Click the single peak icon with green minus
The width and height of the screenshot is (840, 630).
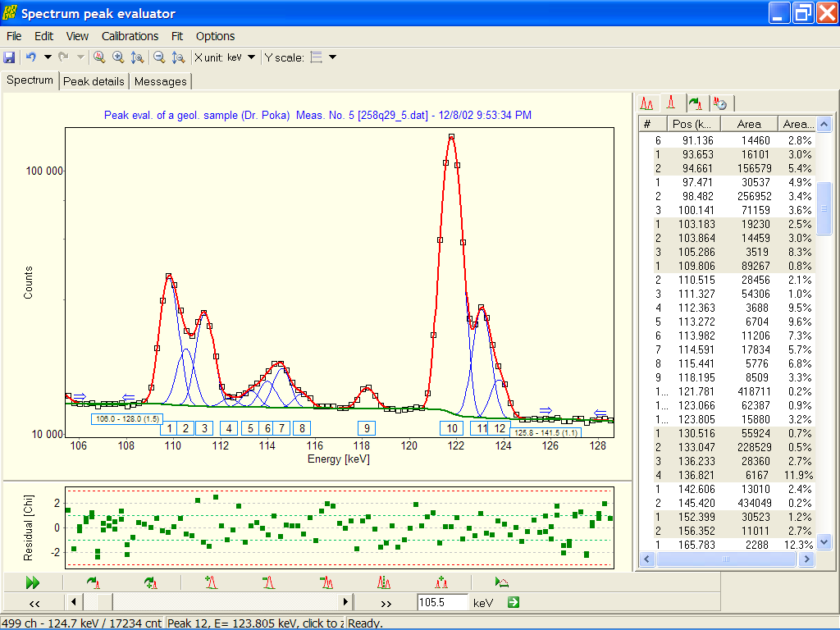(x=268, y=582)
